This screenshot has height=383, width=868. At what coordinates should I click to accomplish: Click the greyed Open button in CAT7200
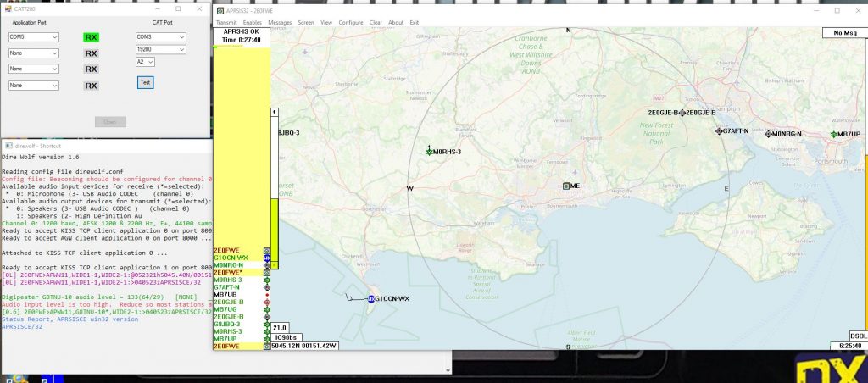coord(110,122)
